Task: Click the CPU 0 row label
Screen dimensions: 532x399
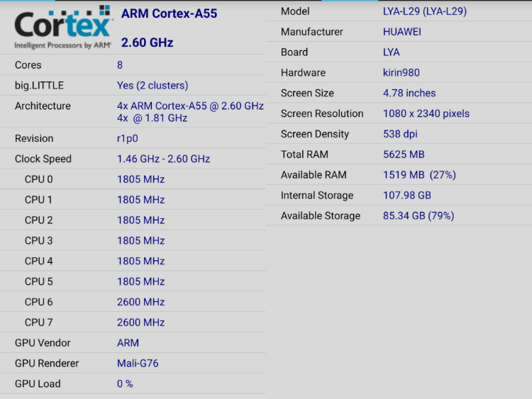Action: (x=38, y=179)
